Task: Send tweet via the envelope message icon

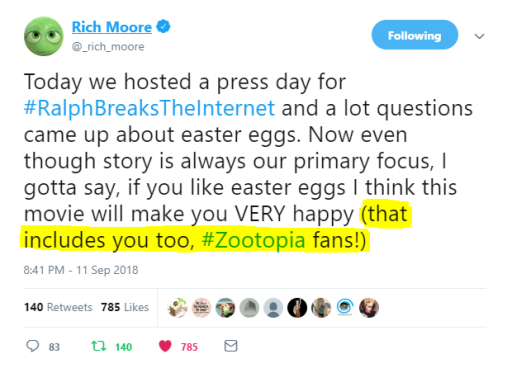Action: 231,346
